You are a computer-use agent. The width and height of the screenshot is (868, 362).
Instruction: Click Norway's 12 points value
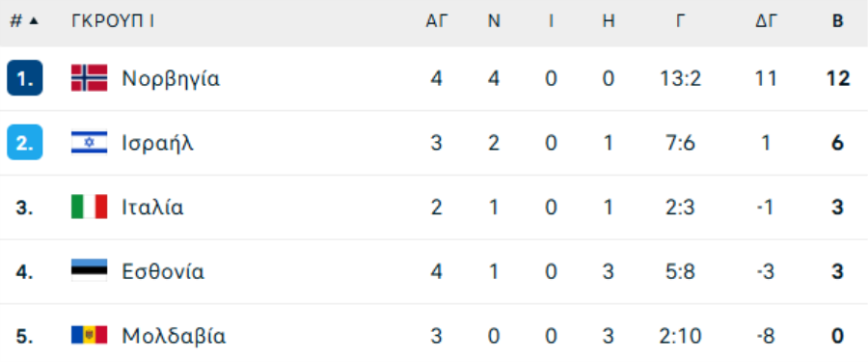[837, 79]
